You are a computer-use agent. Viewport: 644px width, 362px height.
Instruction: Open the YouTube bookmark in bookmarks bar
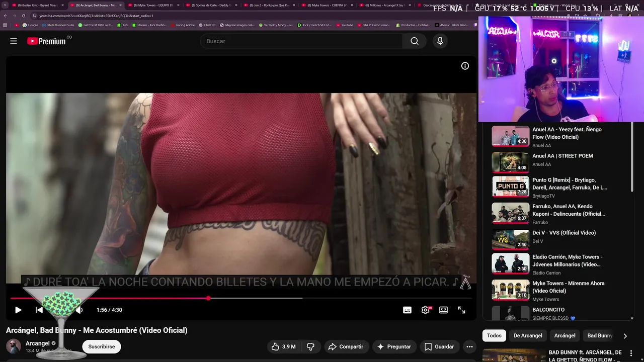(345, 25)
